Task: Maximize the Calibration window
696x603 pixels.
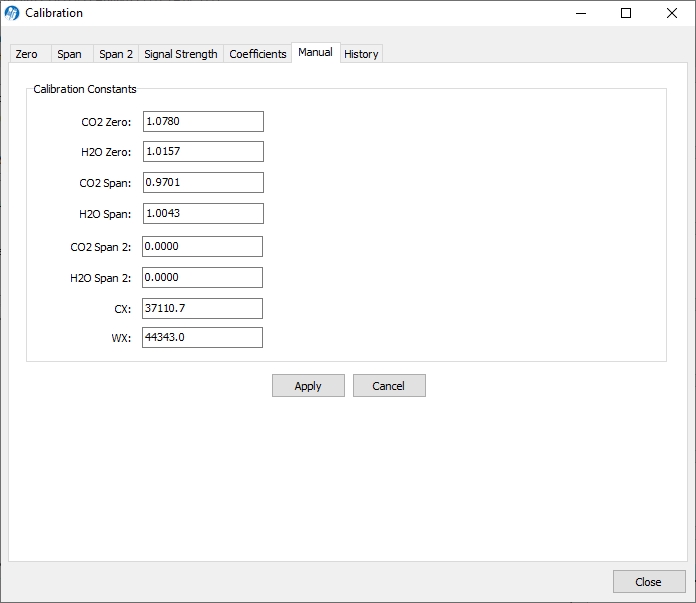Action: click(x=626, y=13)
